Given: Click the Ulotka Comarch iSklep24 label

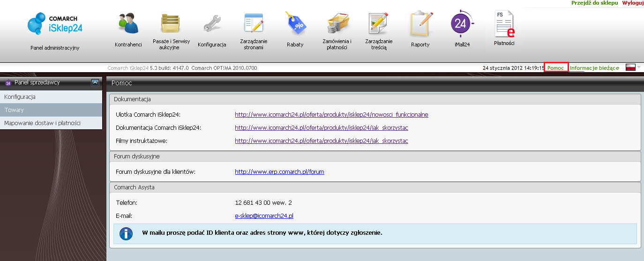Looking at the screenshot, I should point(148,115).
